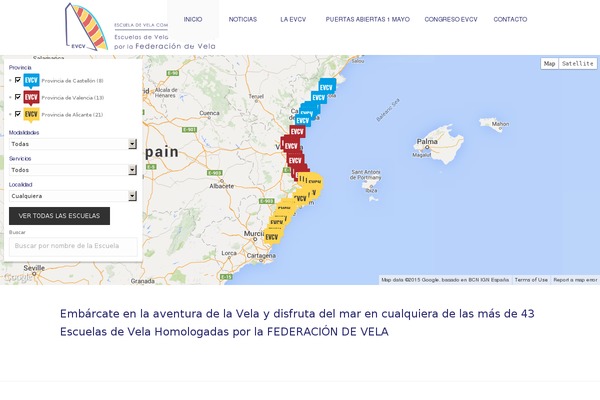The height and width of the screenshot is (400, 600).
Task: Click blue Castellón EVCV legend icon
Action: 31,81
